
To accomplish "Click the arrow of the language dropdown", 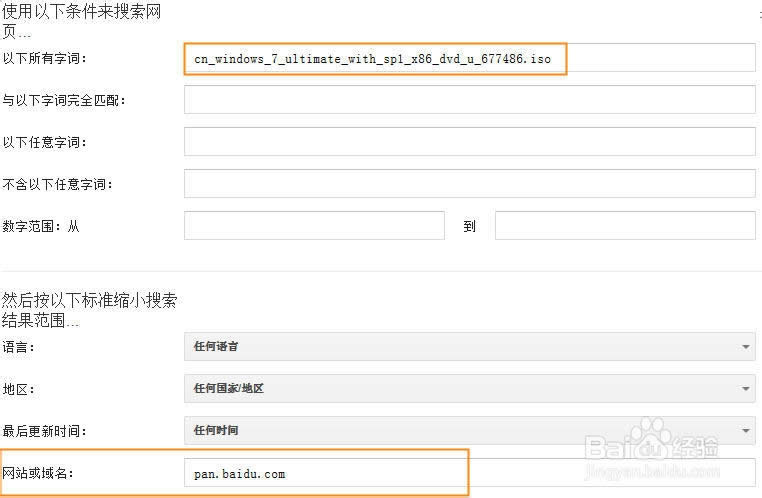I will click(x=745, y=347).
